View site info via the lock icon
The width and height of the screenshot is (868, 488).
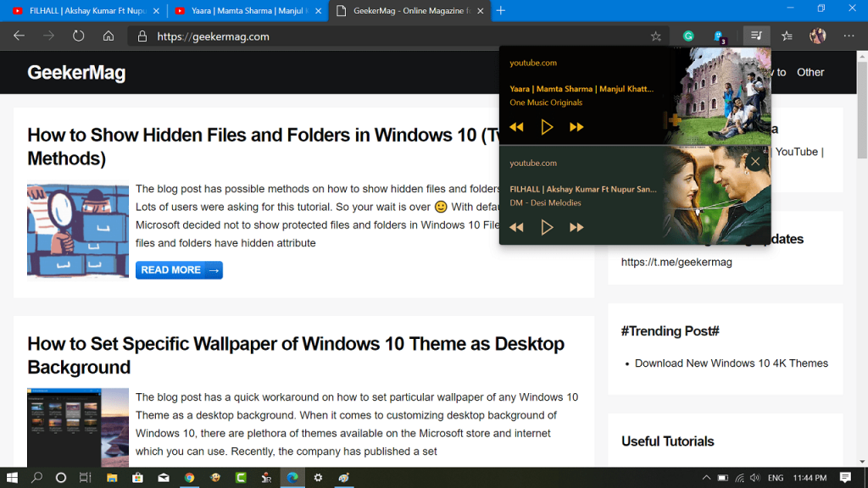tap(142, 36)
